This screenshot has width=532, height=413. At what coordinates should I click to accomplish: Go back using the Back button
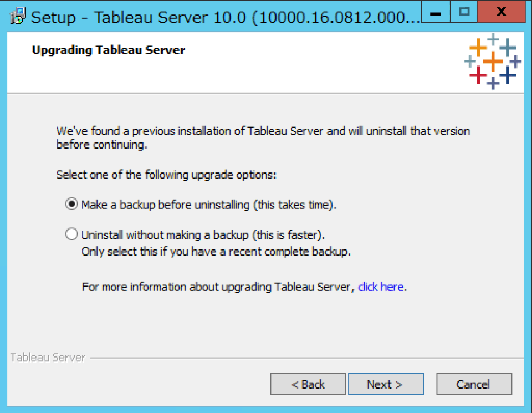point(308,384)
